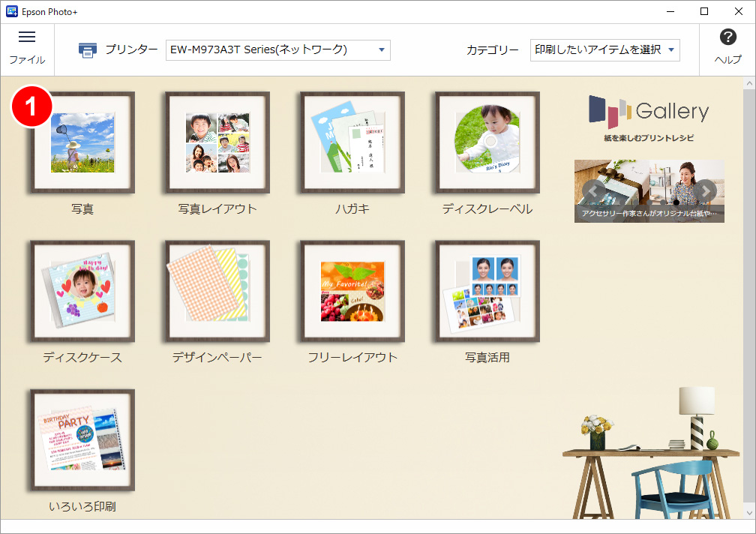Expand the カテゴリー category dropdown
756x534 pixels.
coord(670,50)
